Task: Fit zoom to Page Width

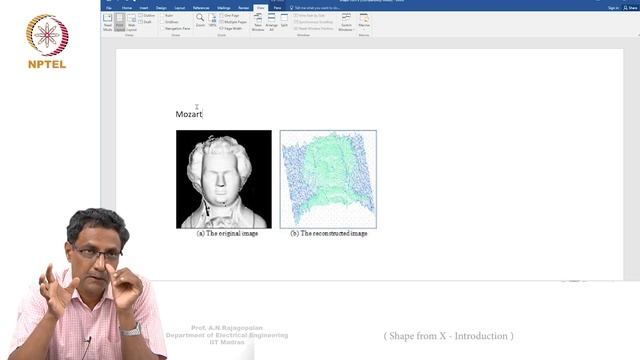Action: [x=231, y=29]
